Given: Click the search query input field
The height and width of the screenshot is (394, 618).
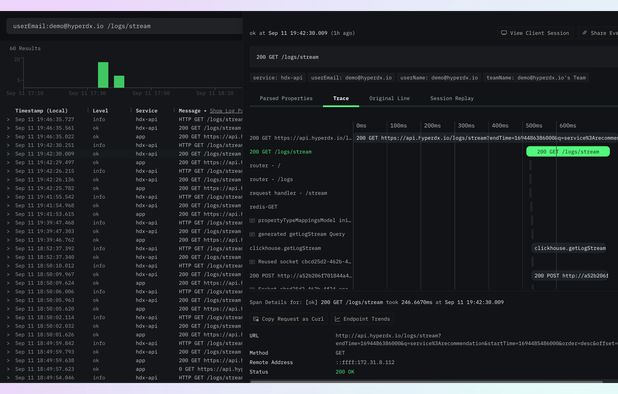Looking at the screenshot, I should 124,26.
